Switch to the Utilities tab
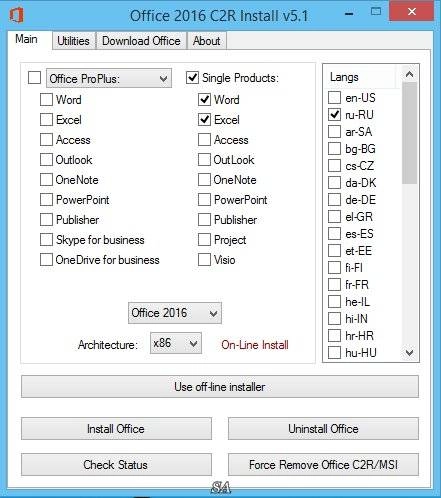 pyautogui.click(x=74, y=41)
